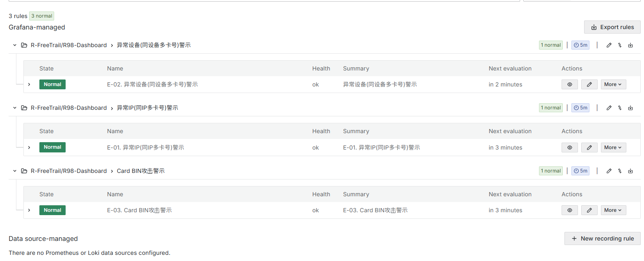The image size is (644, 261).
Task: Click the Export rules button
Action: 612,27
